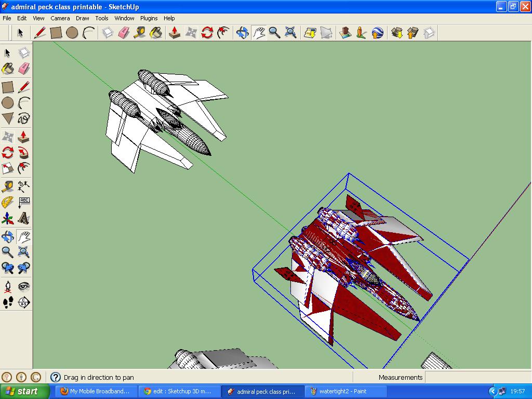Open the Plugins menu

click(x=149, y=18)
